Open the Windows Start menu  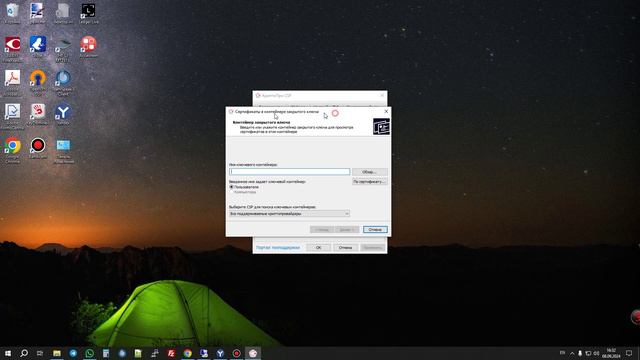tap(8, 353)
